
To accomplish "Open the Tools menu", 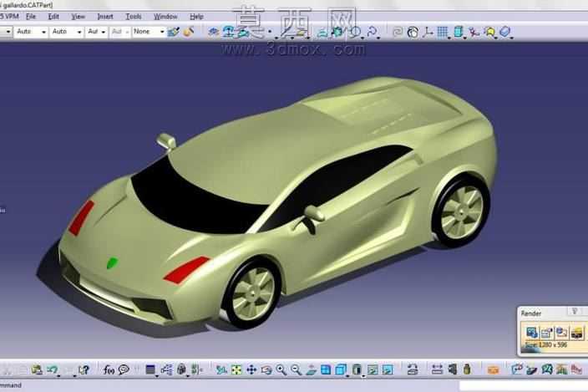I will (133, 17).
